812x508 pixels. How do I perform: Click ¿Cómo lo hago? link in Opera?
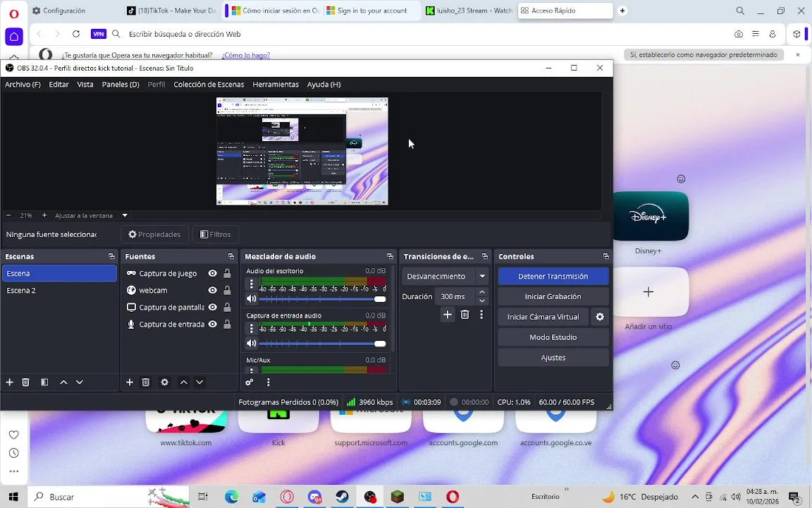point(246,55)
